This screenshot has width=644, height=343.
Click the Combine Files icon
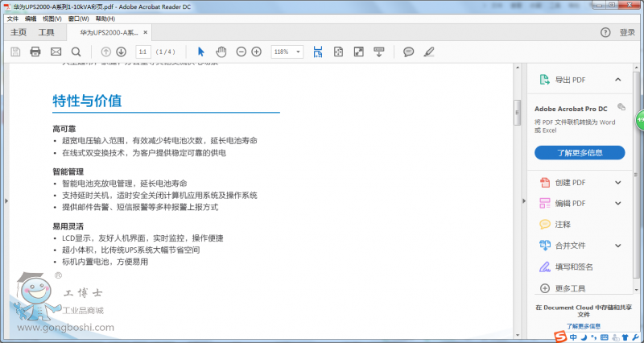545,246
